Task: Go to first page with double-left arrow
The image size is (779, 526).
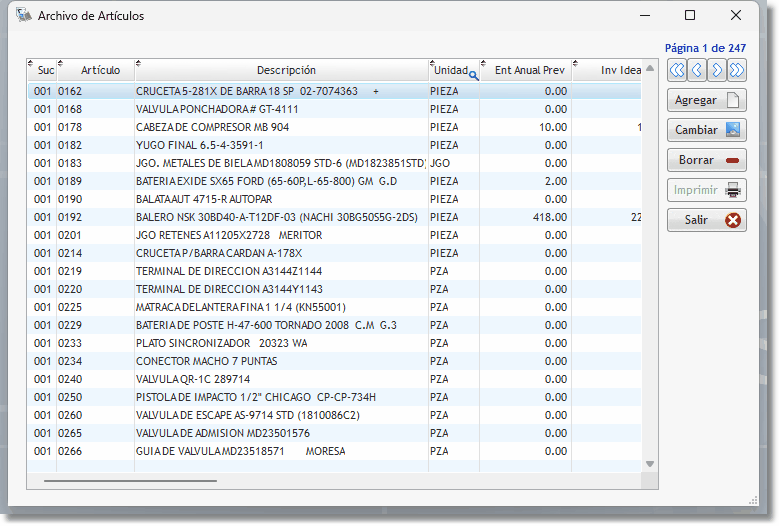Action: pyautogui.click(x=677, y=70)
